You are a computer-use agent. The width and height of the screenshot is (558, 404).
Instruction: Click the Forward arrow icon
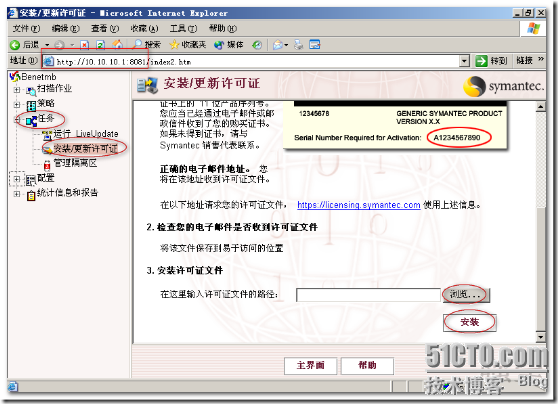(x=59, y=45)
